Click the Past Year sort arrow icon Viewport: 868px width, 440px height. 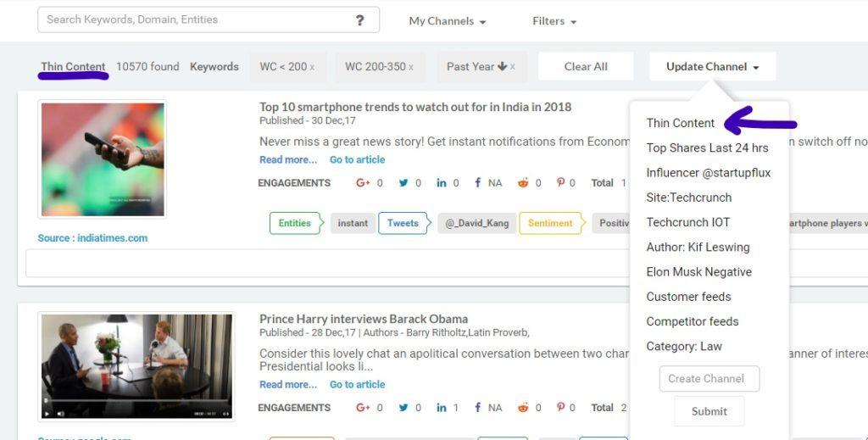[502, 66]
